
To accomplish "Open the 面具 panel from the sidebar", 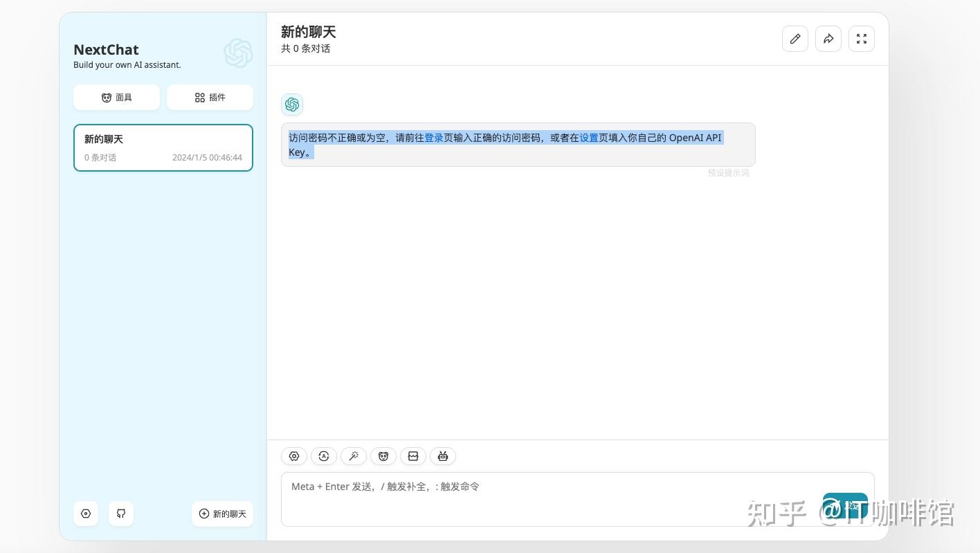I will [x=116, y=97].
